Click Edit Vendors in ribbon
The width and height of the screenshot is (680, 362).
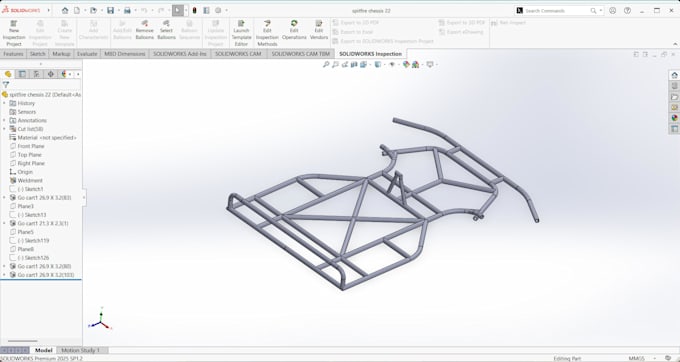click(x=319, y=30)
